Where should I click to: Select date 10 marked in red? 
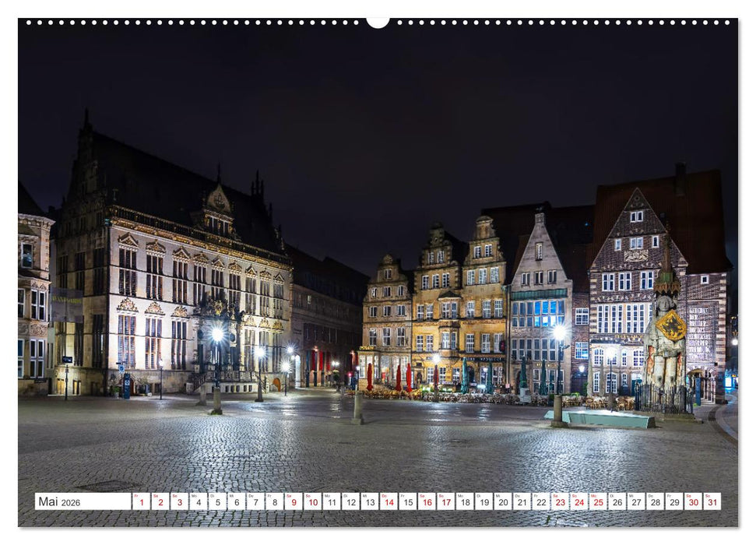pyautogui.click(x=313, y=503)
